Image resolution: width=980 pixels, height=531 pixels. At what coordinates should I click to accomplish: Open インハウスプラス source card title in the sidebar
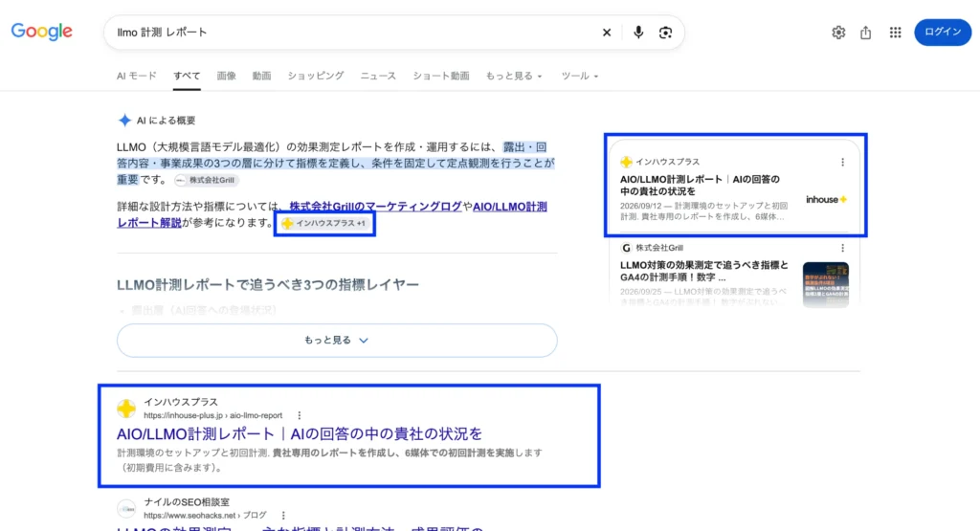[x=700, y=185]
